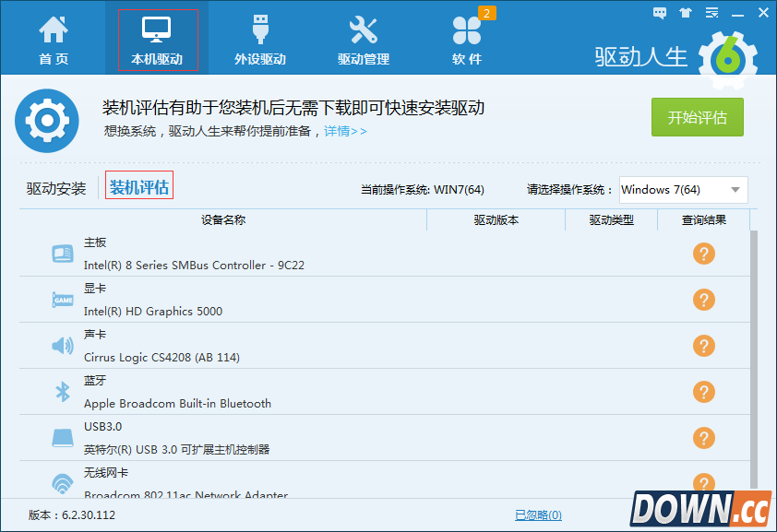Click the question mark for 蓝牙 row
The width and height of the screenshot is (777, 532).
coord(703,392)
